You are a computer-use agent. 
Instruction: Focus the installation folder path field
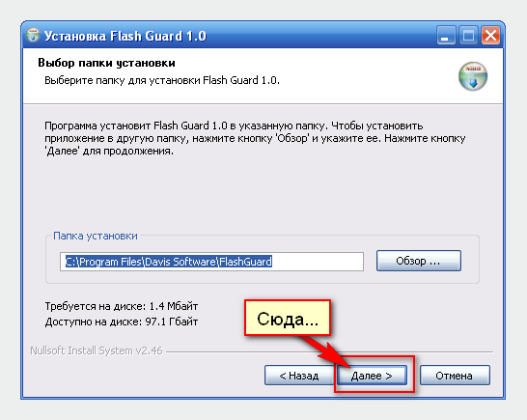[211, 262]
